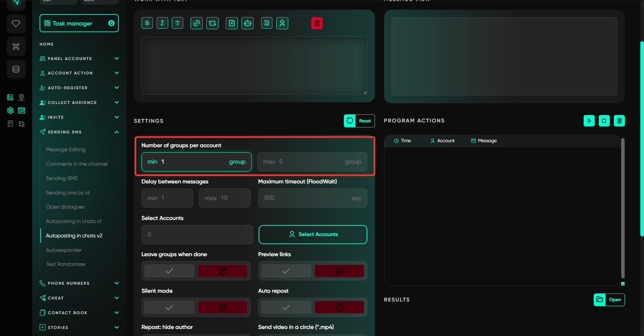This screenshot has width=644, height=336.
Task: Start the program with the play icon
Action: pos(589,121)
